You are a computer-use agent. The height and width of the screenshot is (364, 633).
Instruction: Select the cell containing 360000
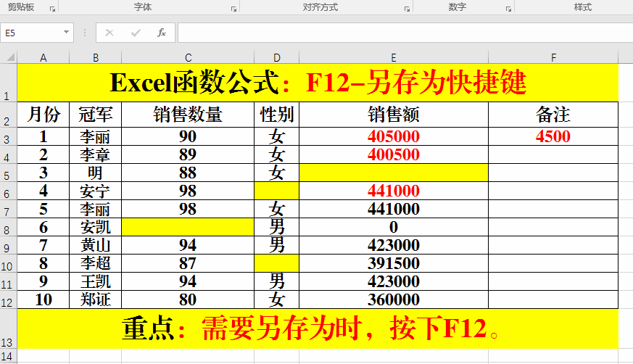tap(394, 300)
